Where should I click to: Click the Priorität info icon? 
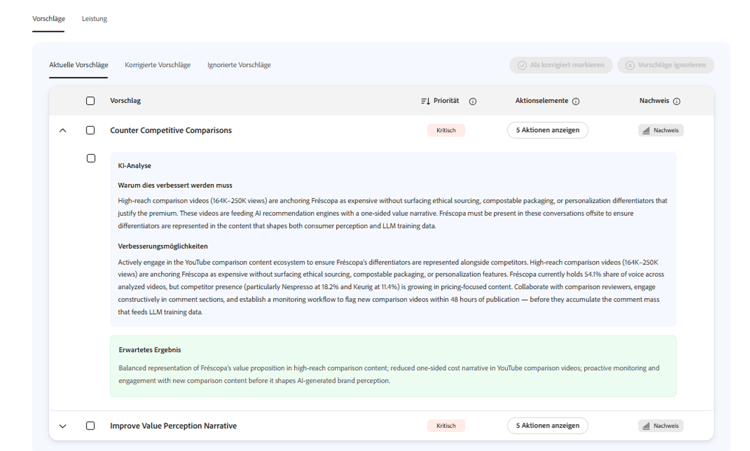[473, 101]
